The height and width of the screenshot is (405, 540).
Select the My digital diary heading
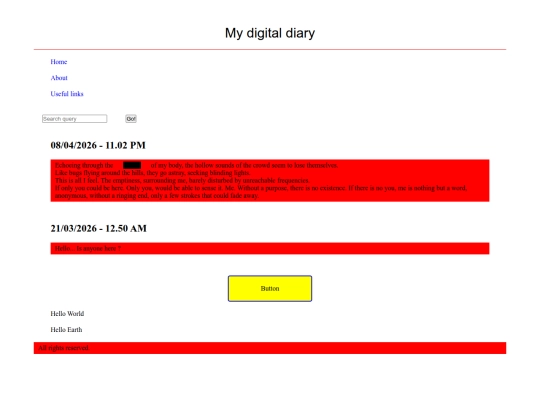(270, 33)
